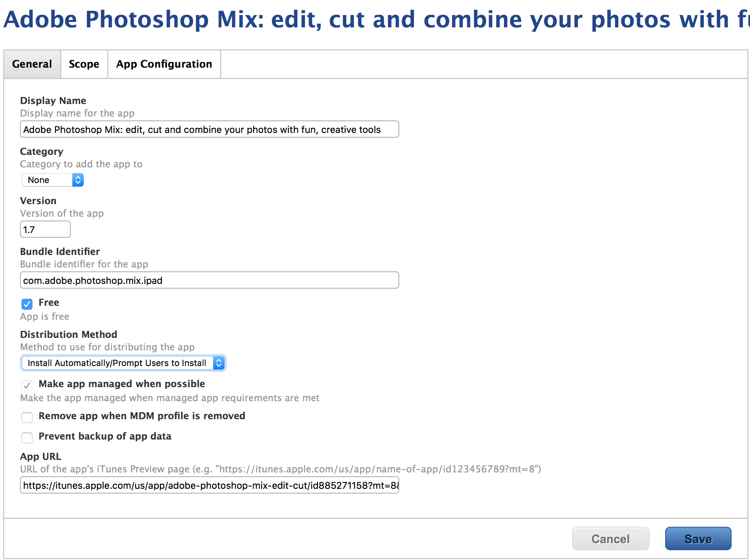Toggle the Make app managed checkbox
Screen dimensions: 750x560
pyautogui.click(x=27, y=385)
